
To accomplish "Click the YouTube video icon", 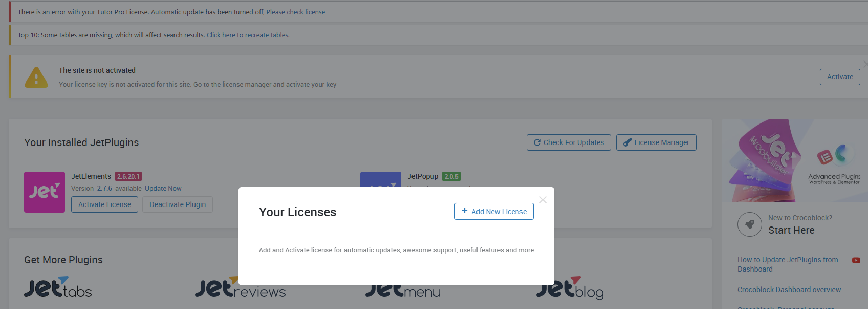I will (x=856, y=260).
